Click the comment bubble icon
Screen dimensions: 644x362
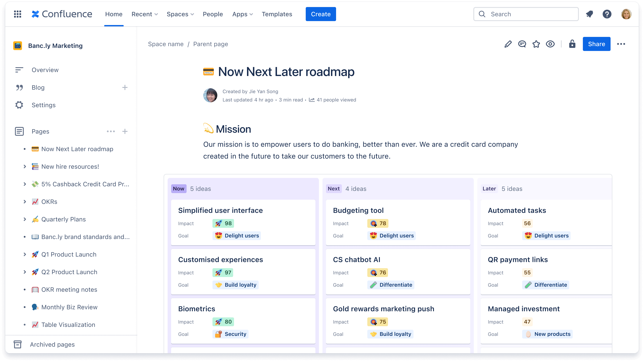point(522,44)
